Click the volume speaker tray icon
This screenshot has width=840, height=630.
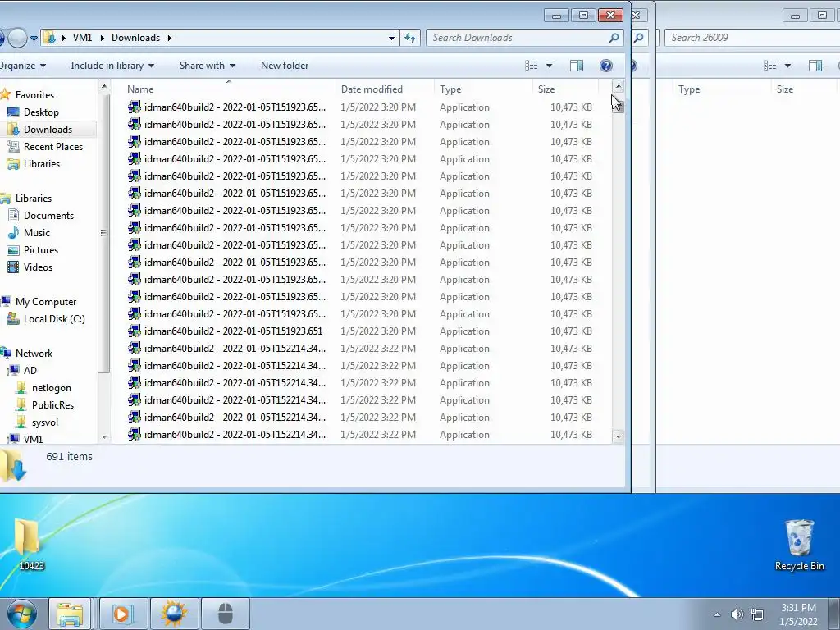tap(737, 614)
